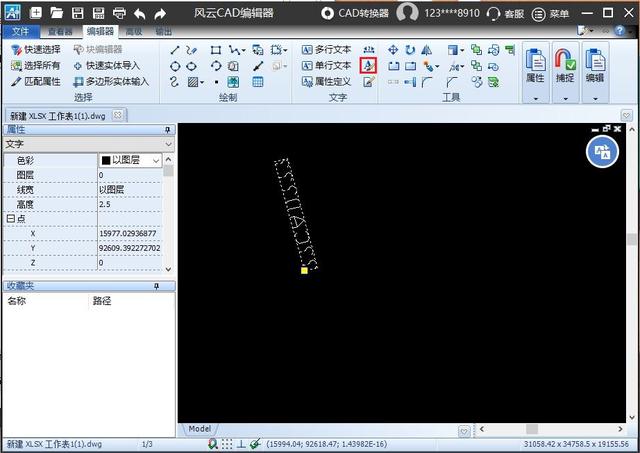Collapse the 点 property group
This screenshot has width=640, height=453.
9,219
